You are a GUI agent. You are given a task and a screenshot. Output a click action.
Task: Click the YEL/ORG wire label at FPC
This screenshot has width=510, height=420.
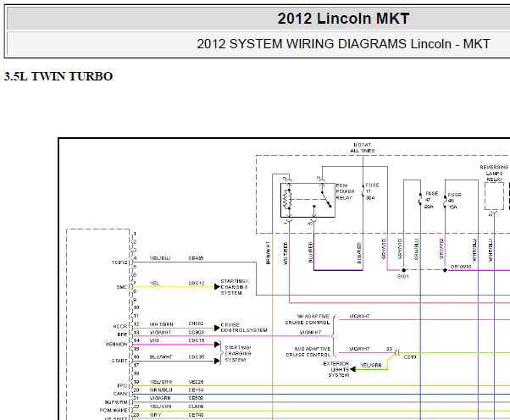click(161, 382)
